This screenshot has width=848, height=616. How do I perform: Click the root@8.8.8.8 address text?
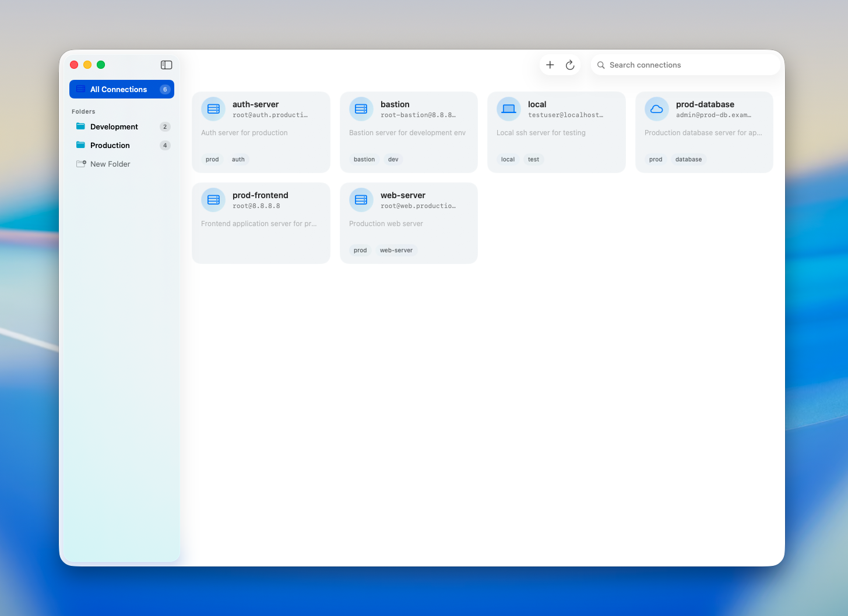[x=256, y=206]
